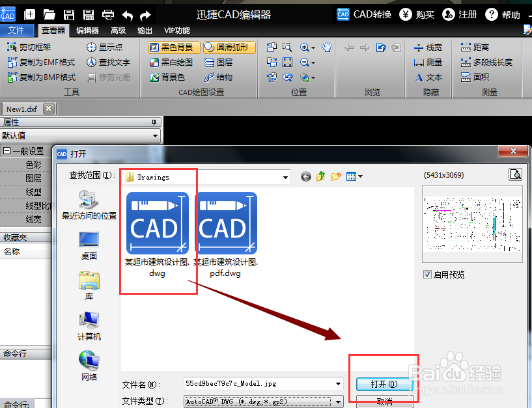Image resolution: width=532 pixels, height=408 pixels.
Task: Open the 文件 menu
Action: click(17, 30)
